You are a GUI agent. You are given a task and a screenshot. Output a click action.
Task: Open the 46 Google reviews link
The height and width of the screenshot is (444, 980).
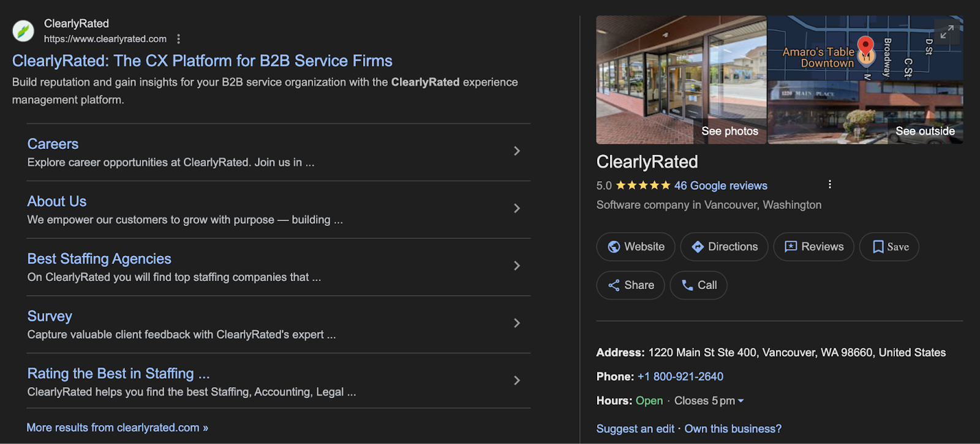pyautogui.click(x=720, y=186)
